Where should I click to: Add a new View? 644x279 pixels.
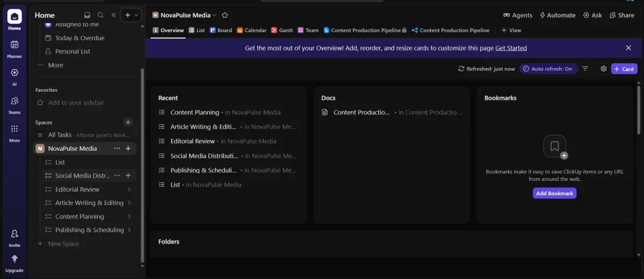click(x=511, y=31)
